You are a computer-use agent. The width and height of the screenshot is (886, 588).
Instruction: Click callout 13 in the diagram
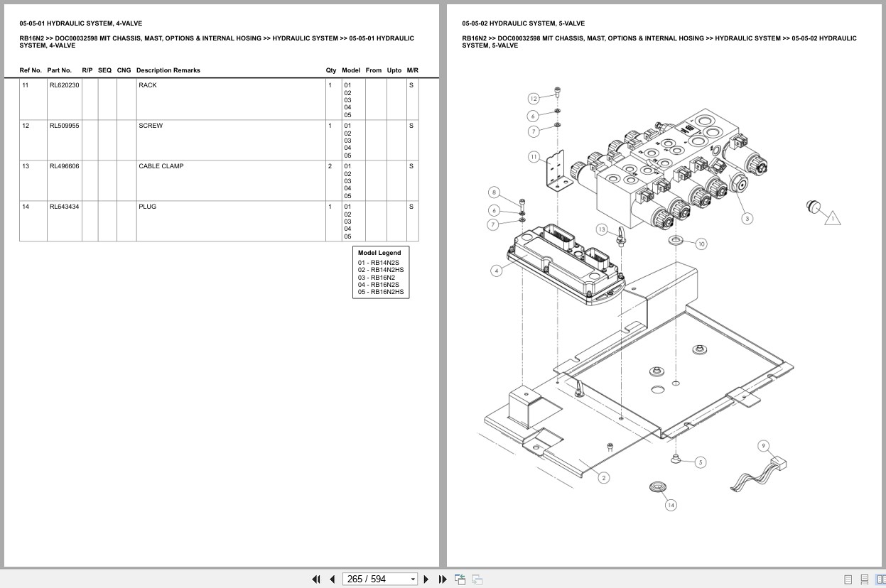(602, 229)
